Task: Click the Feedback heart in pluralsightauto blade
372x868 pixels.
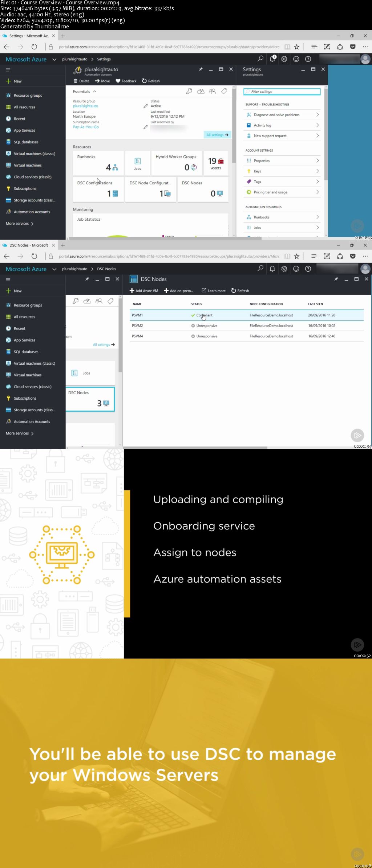Action: click(x=126, y=81)
